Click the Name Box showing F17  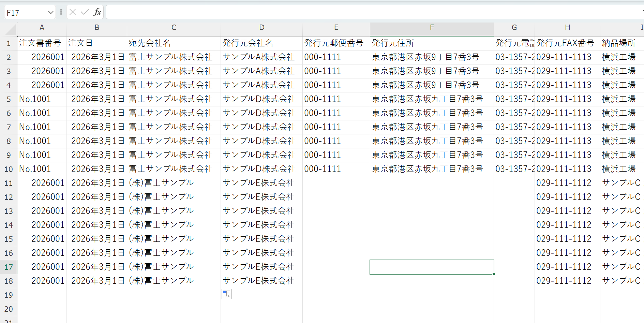click(x=26, y=13)
